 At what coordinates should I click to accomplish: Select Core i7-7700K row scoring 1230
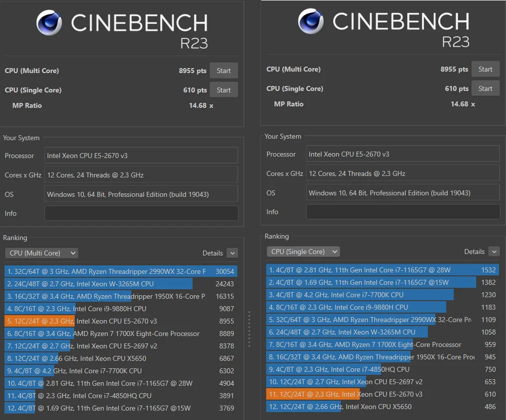click(383, 295)
